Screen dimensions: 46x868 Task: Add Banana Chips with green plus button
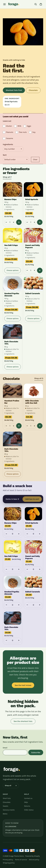(19, 222)
